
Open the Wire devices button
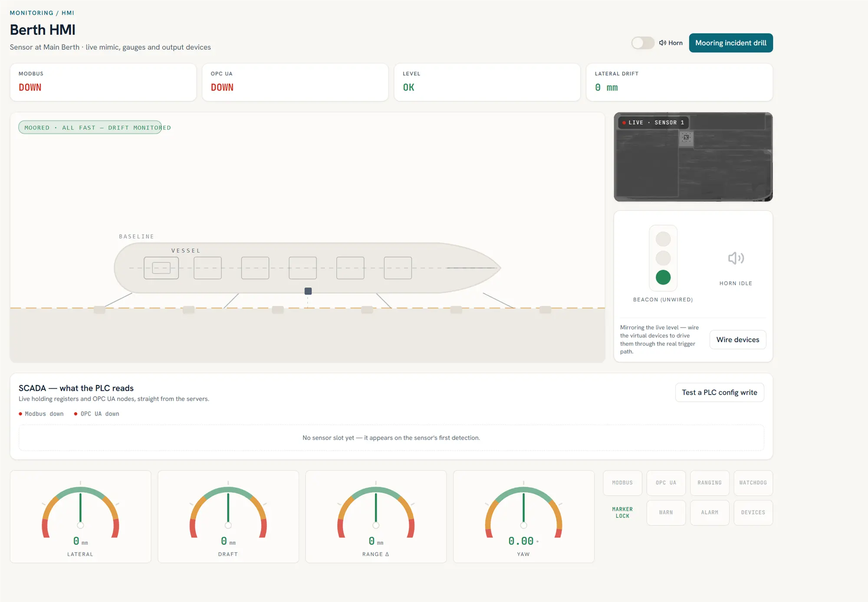[738, 340]
